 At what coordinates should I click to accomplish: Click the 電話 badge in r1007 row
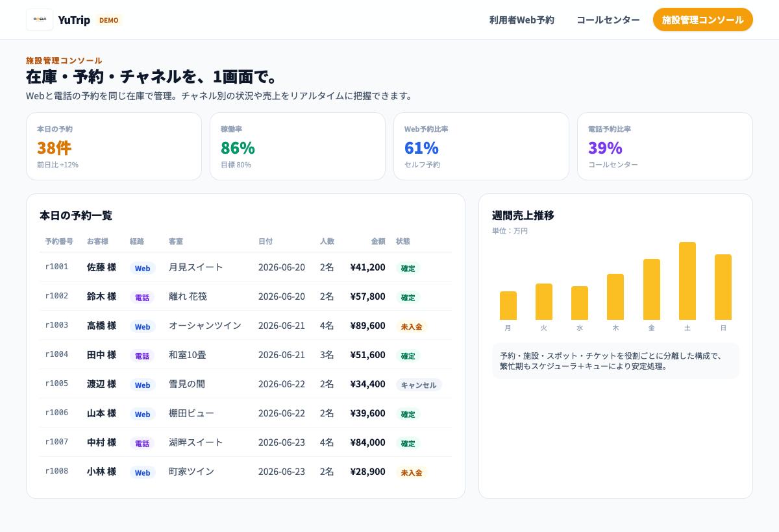pos(142,443)
